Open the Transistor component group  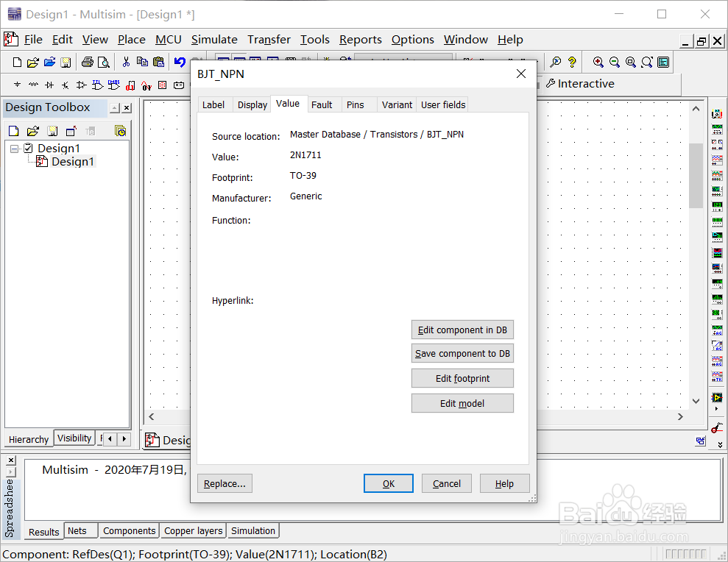click(66, 85)
